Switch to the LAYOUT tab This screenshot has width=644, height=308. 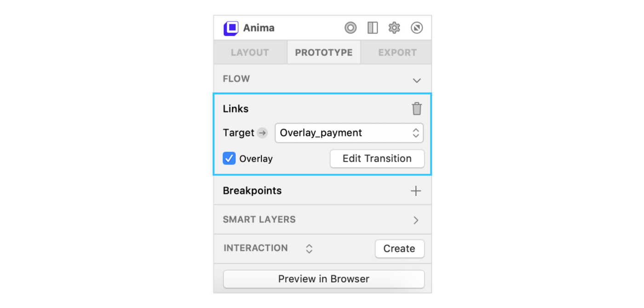250,52
